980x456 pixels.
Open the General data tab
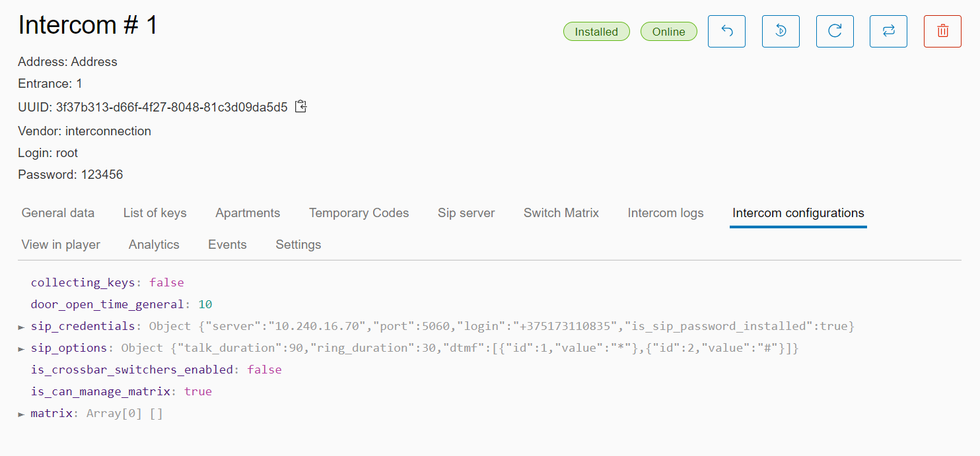58,213
